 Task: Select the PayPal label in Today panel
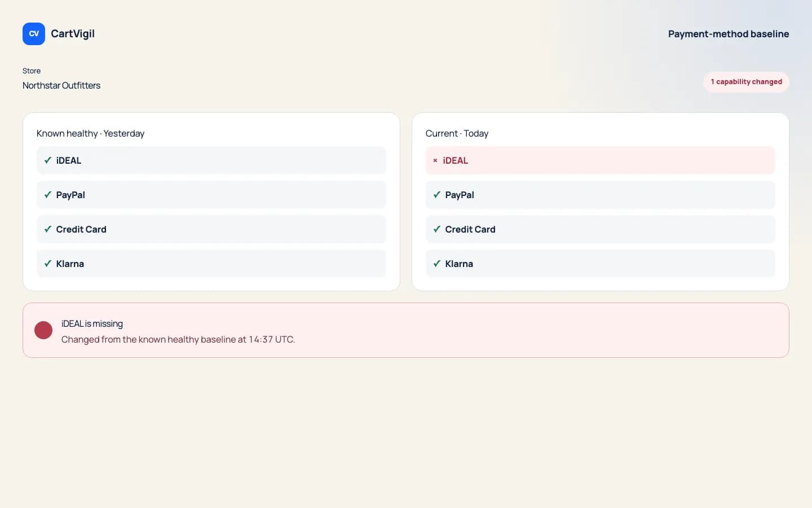click(460, 195)
